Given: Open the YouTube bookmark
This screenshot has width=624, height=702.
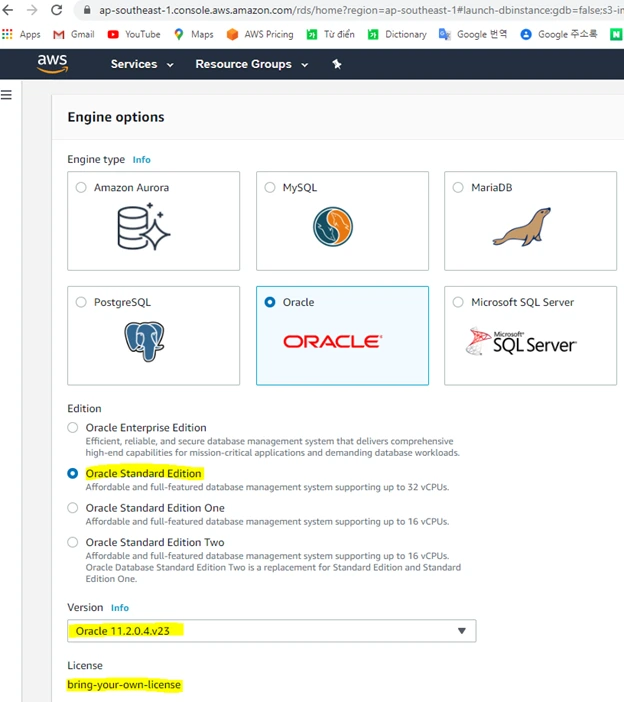Looking at the screenshot, I should [134, 34].
